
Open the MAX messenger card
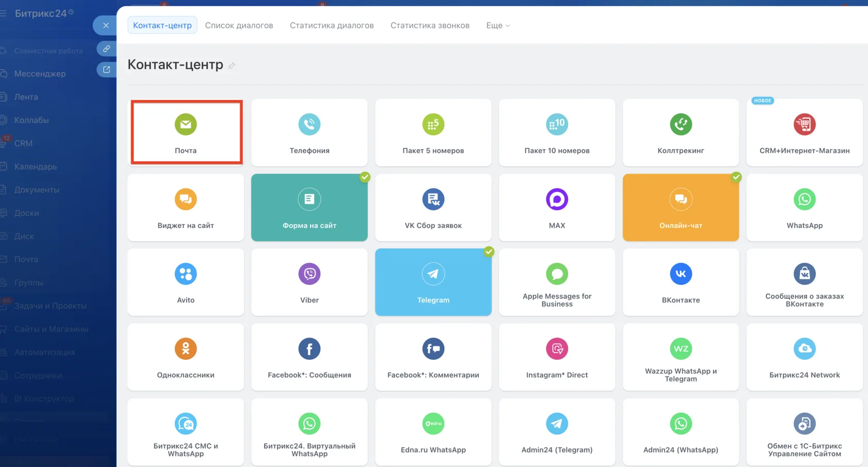click(x=557, y=207)
